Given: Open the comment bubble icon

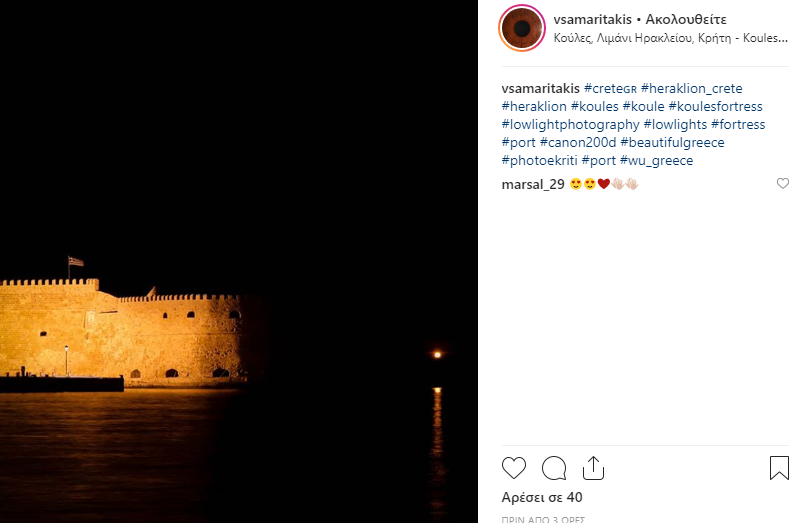Looking at the screenshot, I should click(x=553, y=468).
